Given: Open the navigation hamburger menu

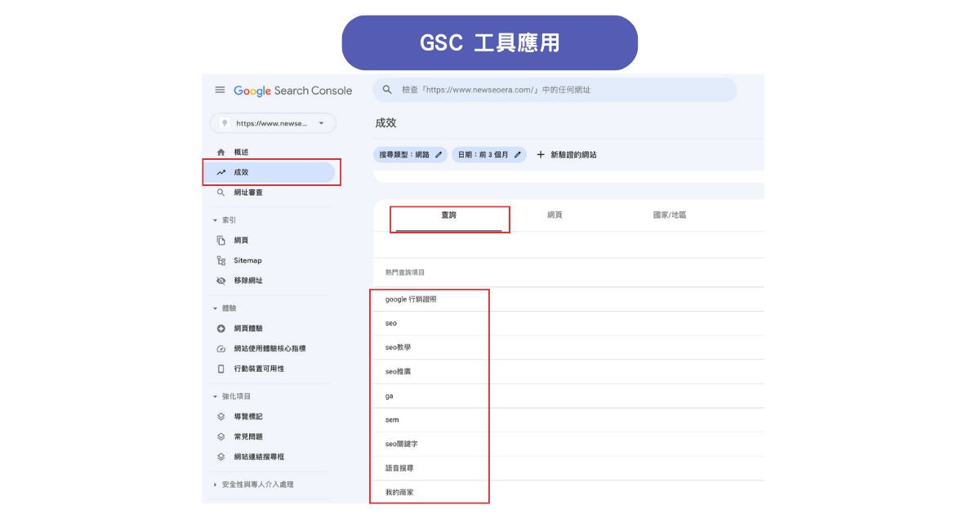Looking at the screenshot, I should [x=219, y=90].
